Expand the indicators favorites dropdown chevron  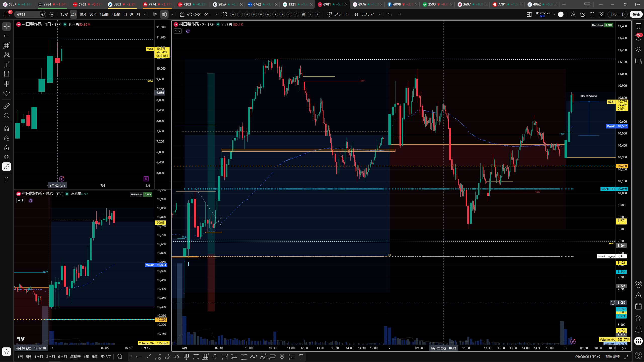point(217,14)
